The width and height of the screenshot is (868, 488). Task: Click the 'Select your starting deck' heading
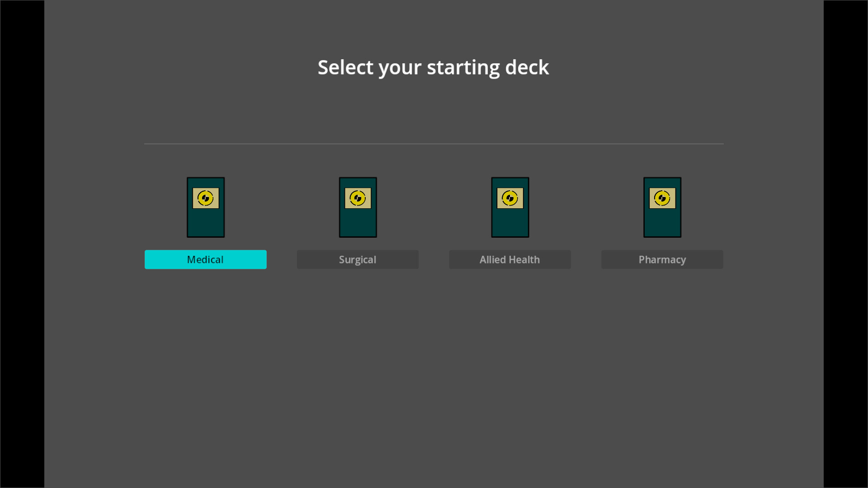[x=433, y=67]
